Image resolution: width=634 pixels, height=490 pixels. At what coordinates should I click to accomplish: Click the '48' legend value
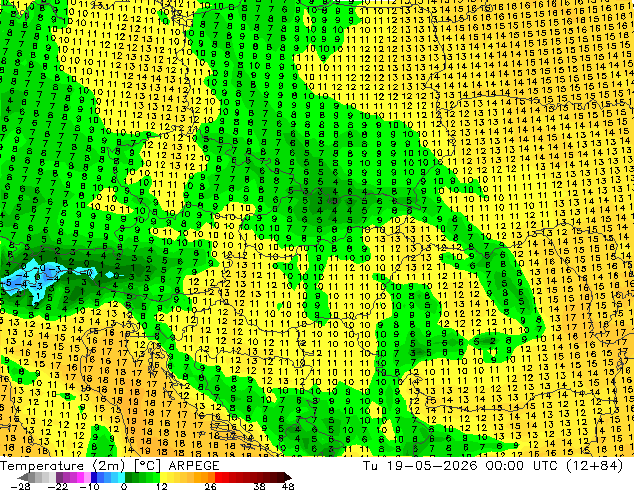[288, 486]
